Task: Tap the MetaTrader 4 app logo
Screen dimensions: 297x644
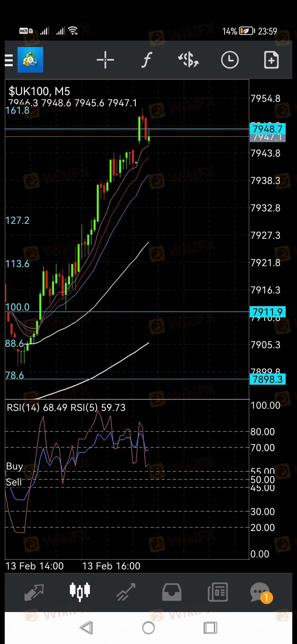Action: [30, 60]
